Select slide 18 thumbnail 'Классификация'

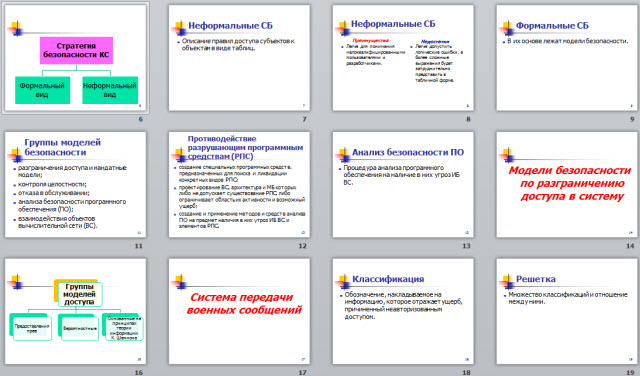tap(403, 311)
